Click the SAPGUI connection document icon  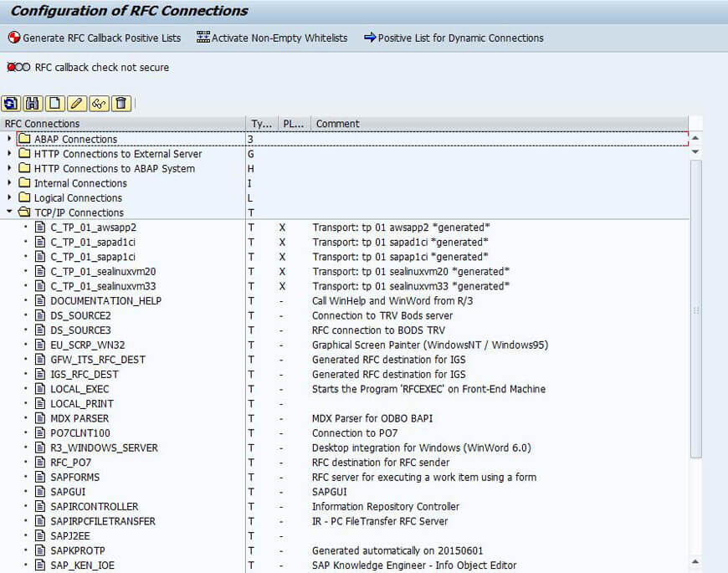(x=39, y=492)
